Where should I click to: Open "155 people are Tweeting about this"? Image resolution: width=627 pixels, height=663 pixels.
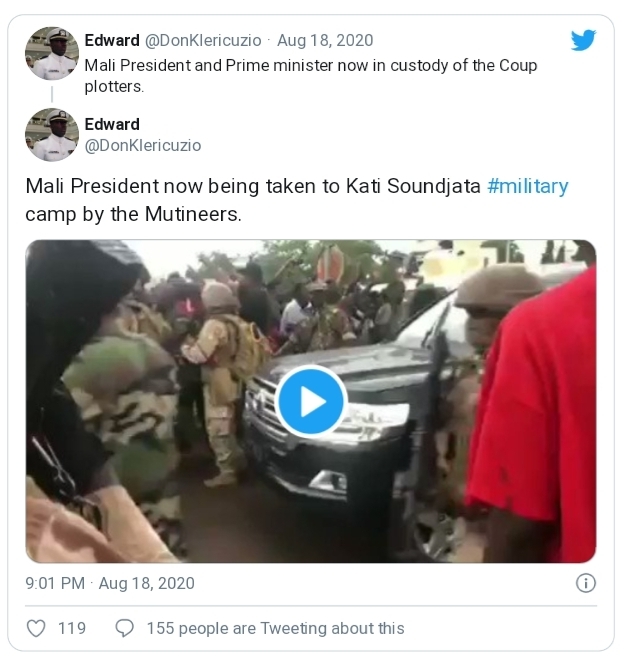(x=275, y=628)
